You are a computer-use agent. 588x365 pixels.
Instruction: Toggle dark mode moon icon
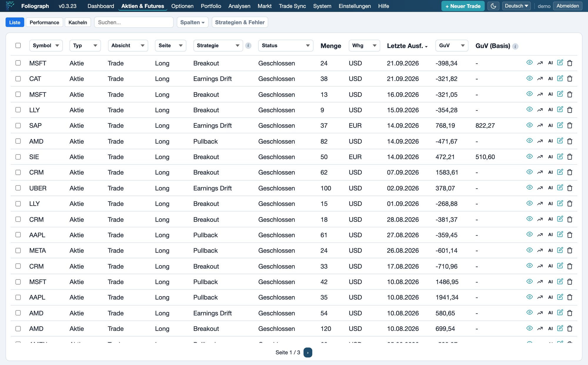tap(493, 6)
